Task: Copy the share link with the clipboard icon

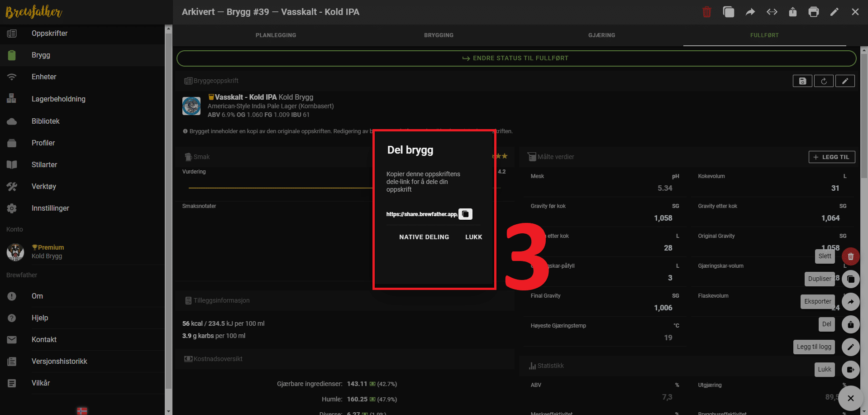Action: [465, 214]
